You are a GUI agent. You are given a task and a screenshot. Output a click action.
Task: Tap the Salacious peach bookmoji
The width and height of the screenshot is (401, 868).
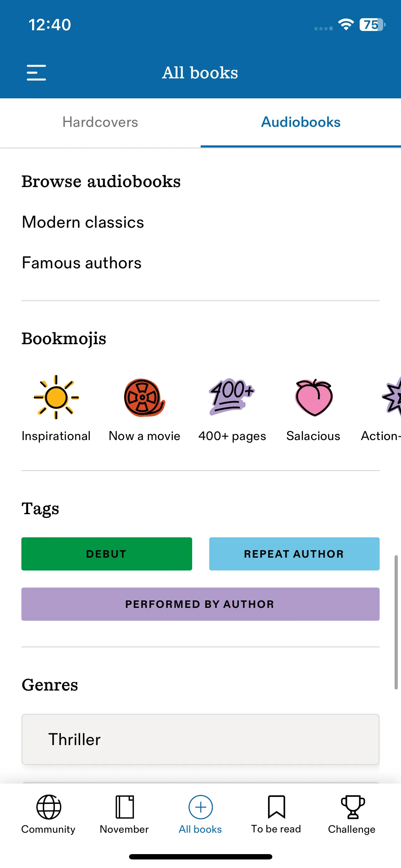[314, 398]
